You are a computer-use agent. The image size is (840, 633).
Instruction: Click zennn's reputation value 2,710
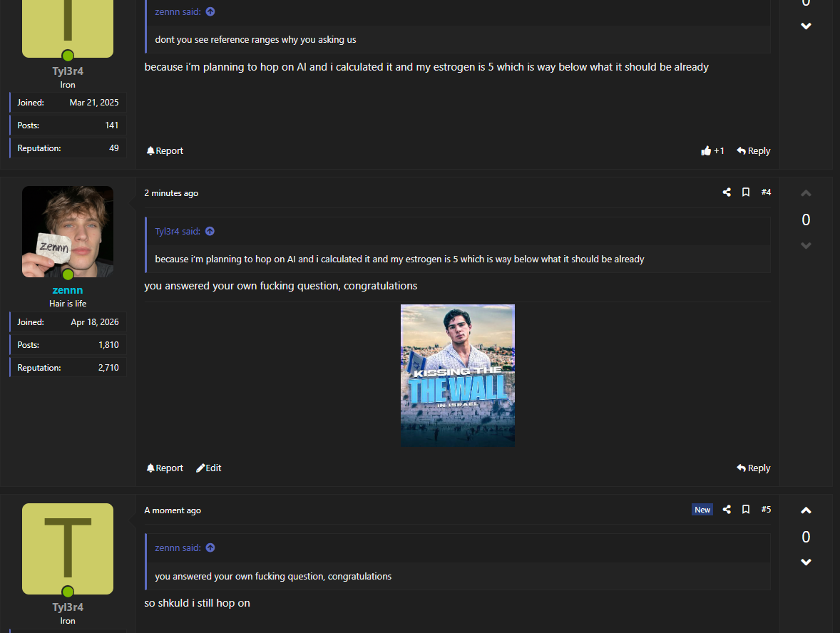click(x=108, y=368)
